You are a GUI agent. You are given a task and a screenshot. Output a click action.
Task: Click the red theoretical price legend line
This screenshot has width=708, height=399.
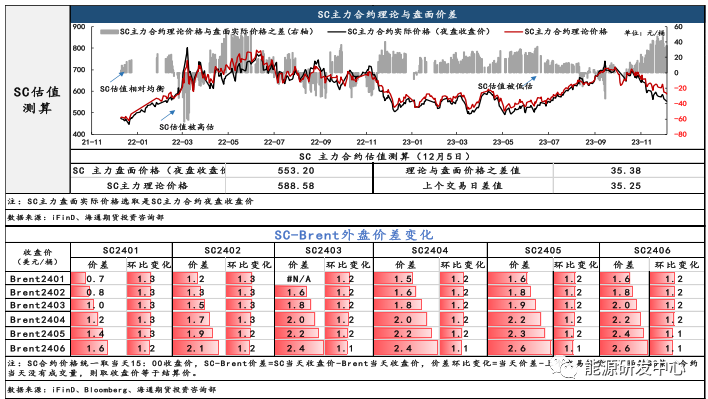pos(514,32)
